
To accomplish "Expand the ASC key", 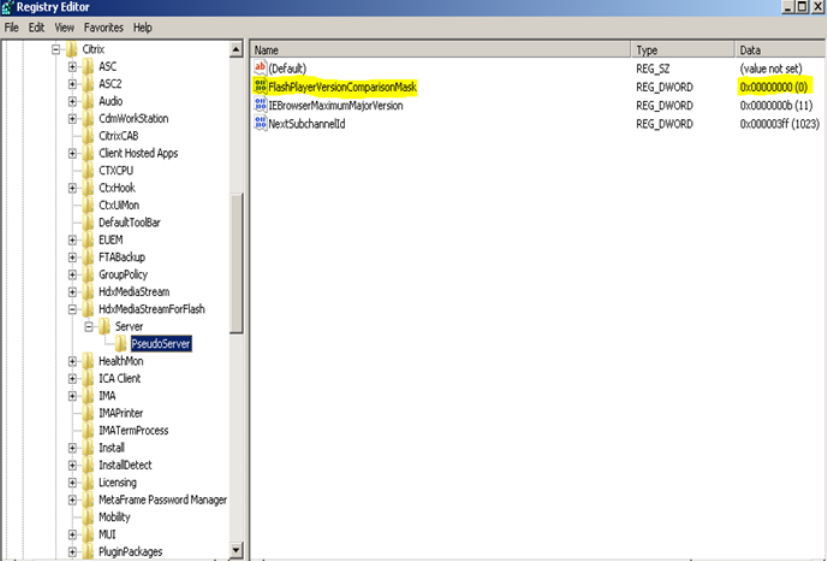I will [x=72, y=67].
